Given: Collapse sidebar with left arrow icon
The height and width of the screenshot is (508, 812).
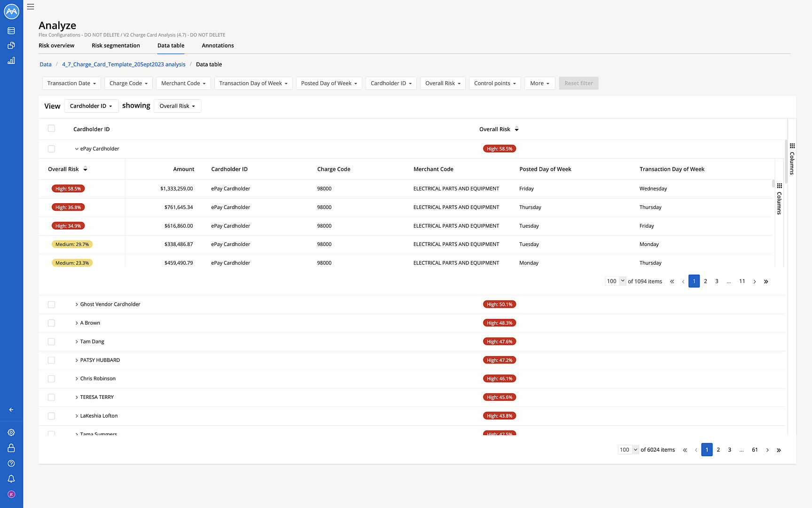Looking at the screenshot, I should tap(11, 410).
